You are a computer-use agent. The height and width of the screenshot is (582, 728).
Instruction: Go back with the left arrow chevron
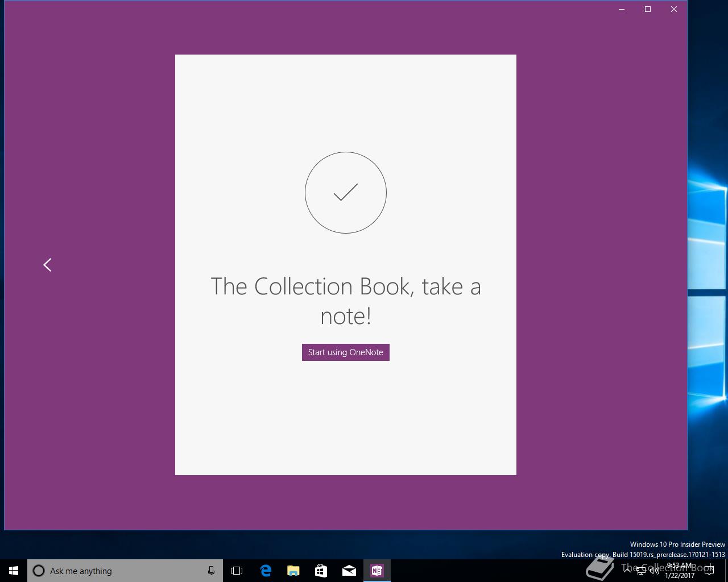47,265
